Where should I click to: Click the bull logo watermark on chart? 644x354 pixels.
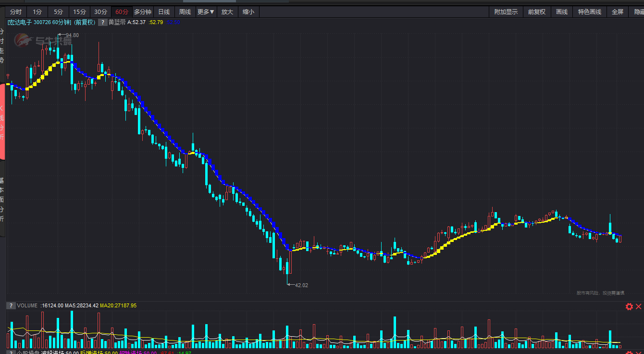(x=42, y=41)
